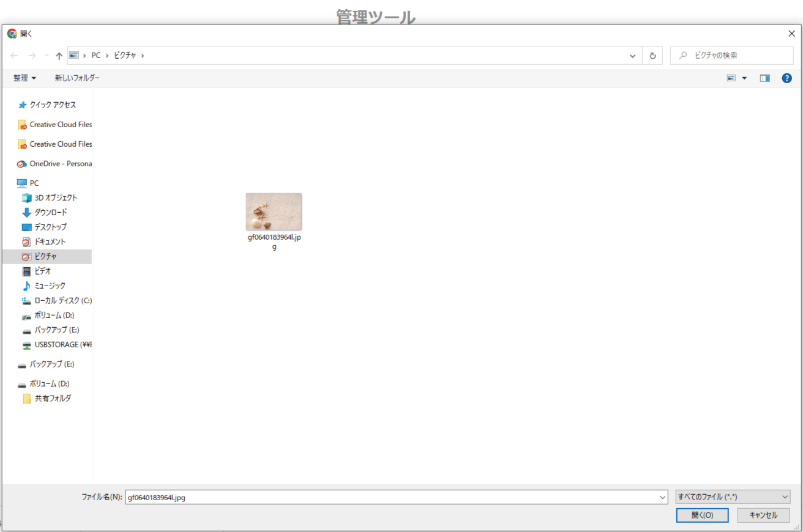Click the refresh button beside address bar
Viewport: 803px width, 532px height.
tap(652, 56)
